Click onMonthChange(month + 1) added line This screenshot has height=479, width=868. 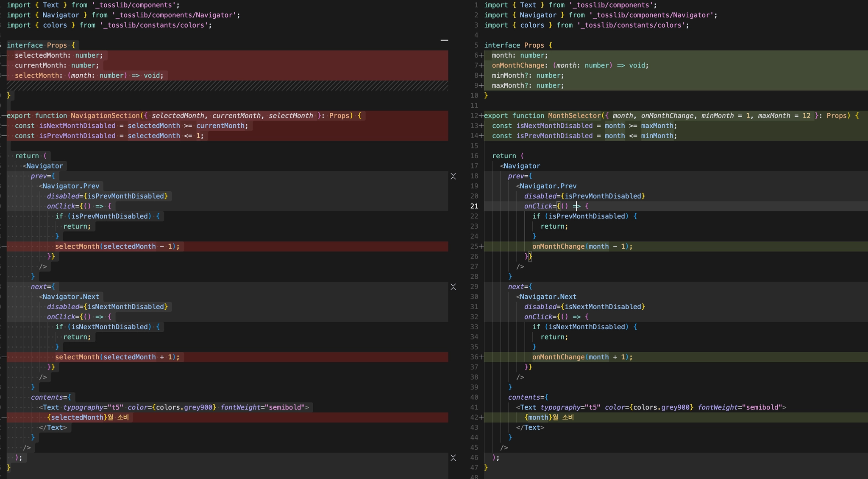coord(582,357)
